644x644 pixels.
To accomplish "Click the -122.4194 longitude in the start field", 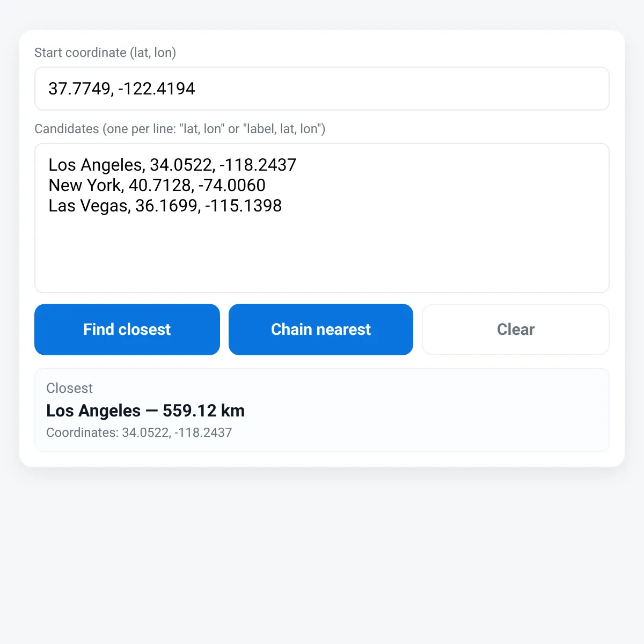I will pyautogui.click(x=156, y=89).
